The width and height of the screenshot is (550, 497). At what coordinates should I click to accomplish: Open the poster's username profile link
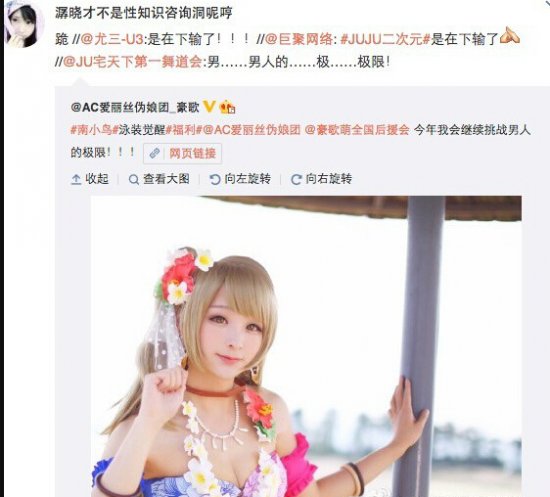click(143, 13)
